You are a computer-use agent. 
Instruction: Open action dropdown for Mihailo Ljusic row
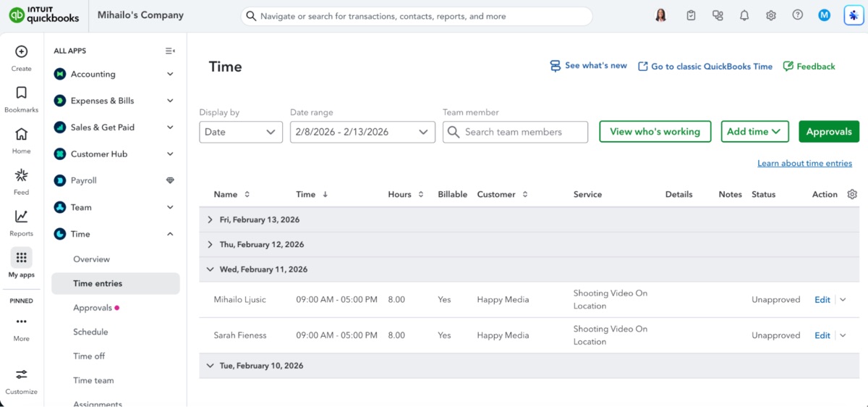[x=843, y=300]
